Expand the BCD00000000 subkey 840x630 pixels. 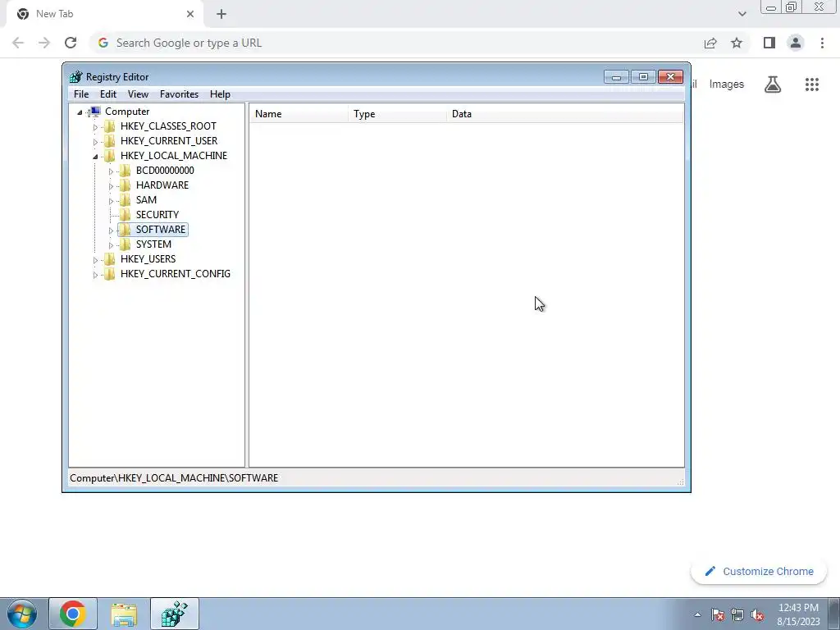click(x=111, y=171)
